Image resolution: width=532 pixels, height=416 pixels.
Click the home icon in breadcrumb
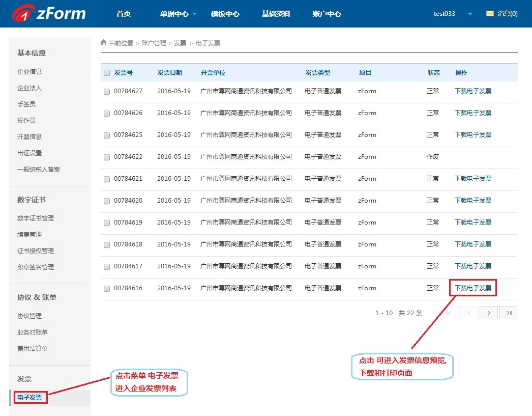[104, 43]
